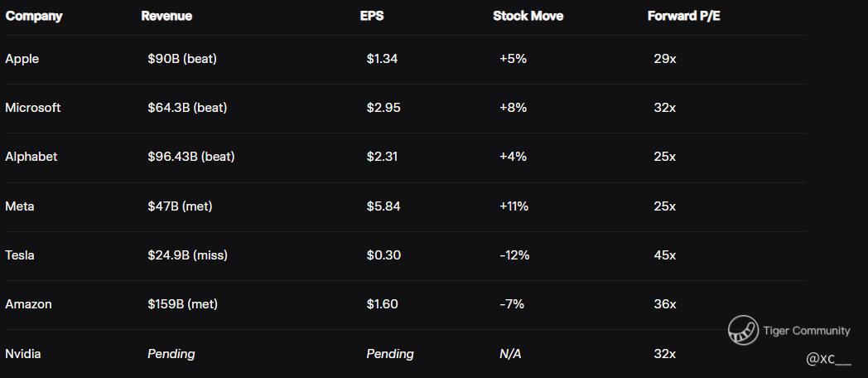Select Alphabet's $96.43B revenue cell
This screenshot has height=378, width=868.
(x=191, y=157)
